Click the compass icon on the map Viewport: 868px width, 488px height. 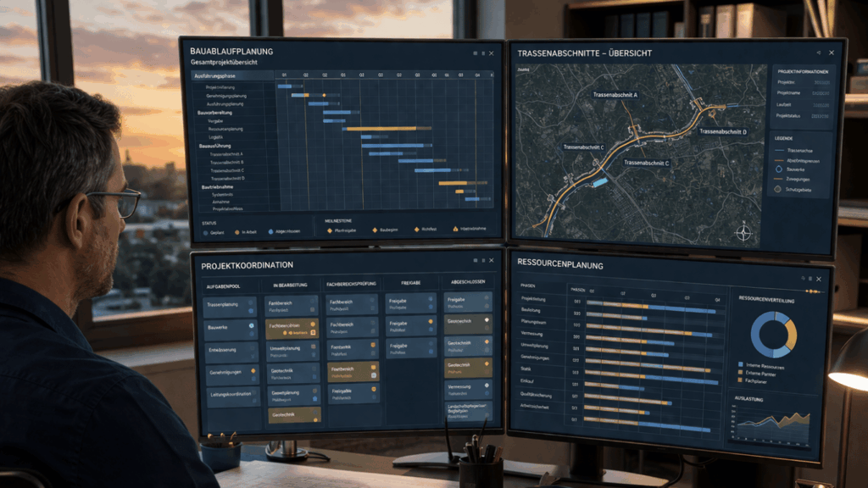(x=743, y=231)
